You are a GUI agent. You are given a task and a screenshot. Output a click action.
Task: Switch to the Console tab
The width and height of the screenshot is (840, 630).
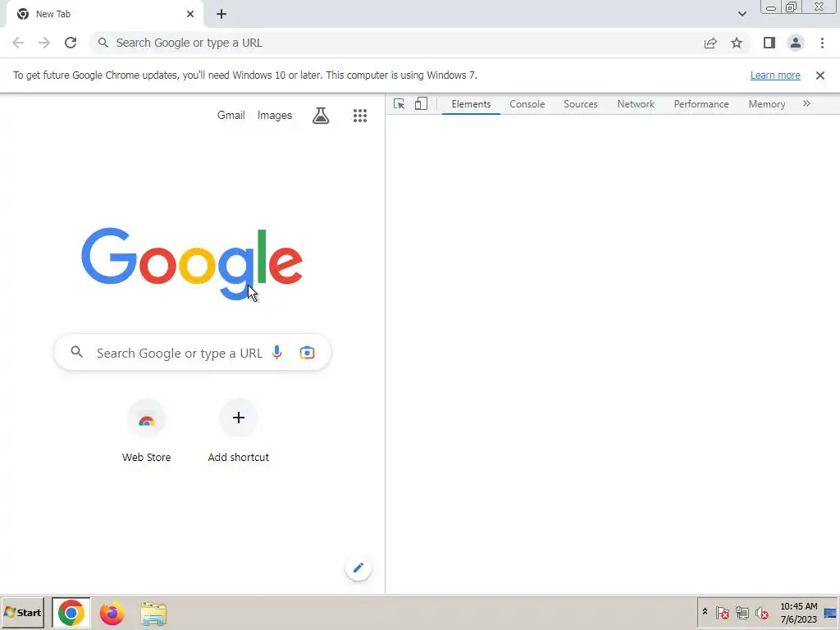click(x=527, y=104)
